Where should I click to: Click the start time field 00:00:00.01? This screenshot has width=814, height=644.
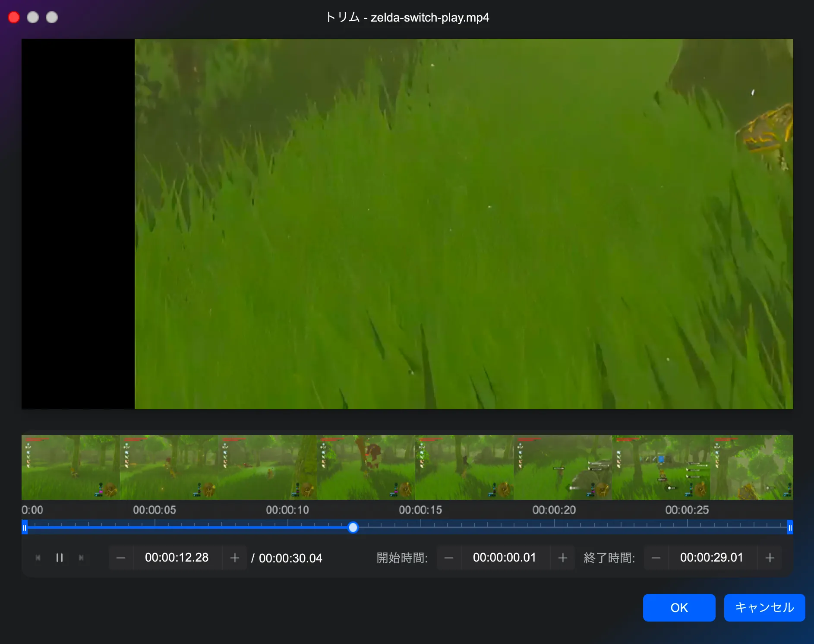(x=505, y=558)
